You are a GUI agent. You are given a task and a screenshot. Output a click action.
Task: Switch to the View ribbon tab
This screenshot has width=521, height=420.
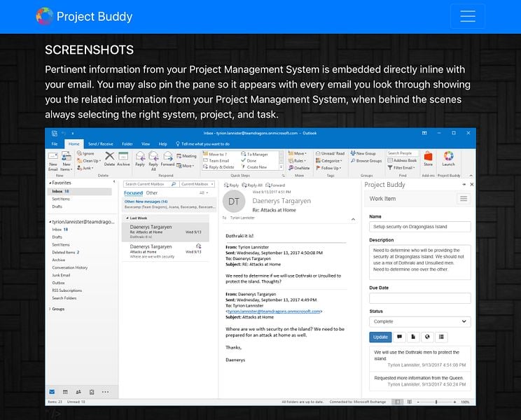146,143
